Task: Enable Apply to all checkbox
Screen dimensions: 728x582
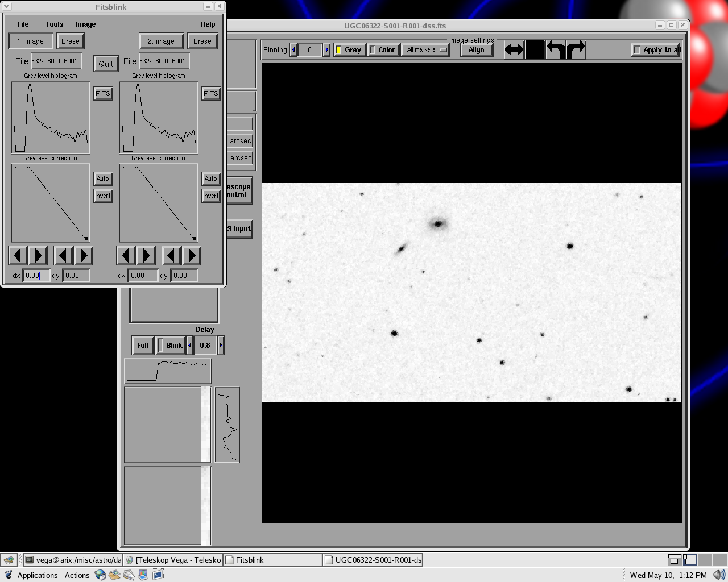Action: click(x=656, y=49)
